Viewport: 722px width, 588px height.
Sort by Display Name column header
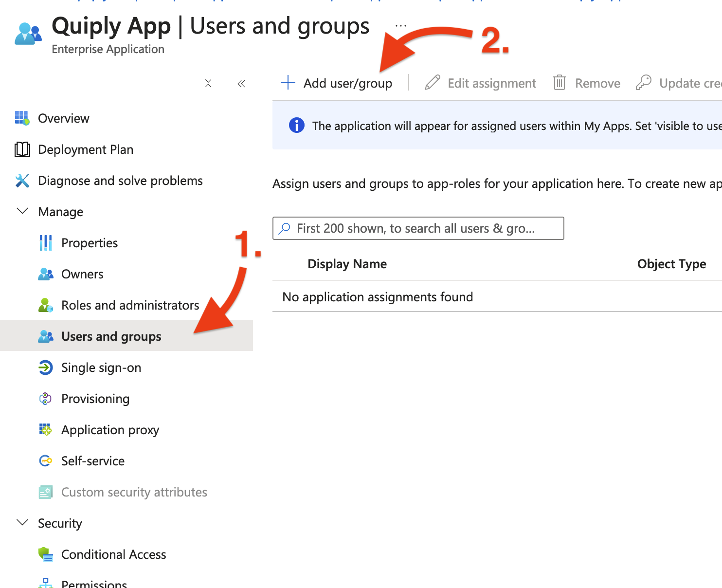(347, 264)
